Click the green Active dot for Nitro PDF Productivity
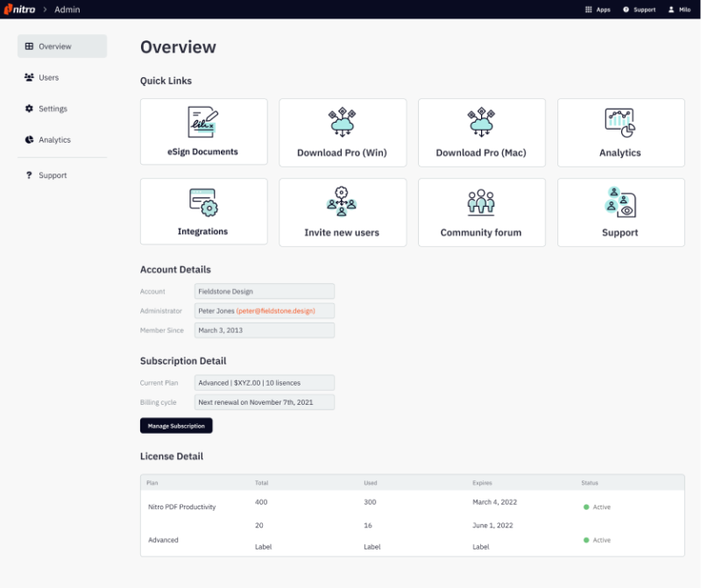Screen dimensions: 701x588 pyautogui.click(x=586, y=507)
